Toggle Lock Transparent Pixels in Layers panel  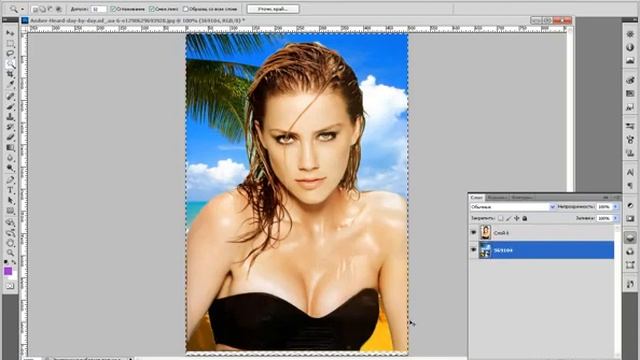[x=501, y=219]
